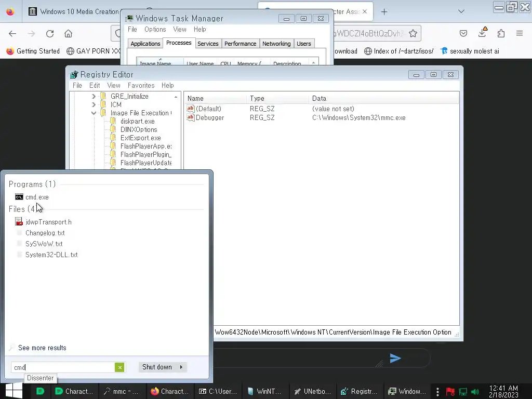Image resolution: width=532 pixels, height=399 pixels.
Task: Clear the start menu search box
Action: click(119, 367)
